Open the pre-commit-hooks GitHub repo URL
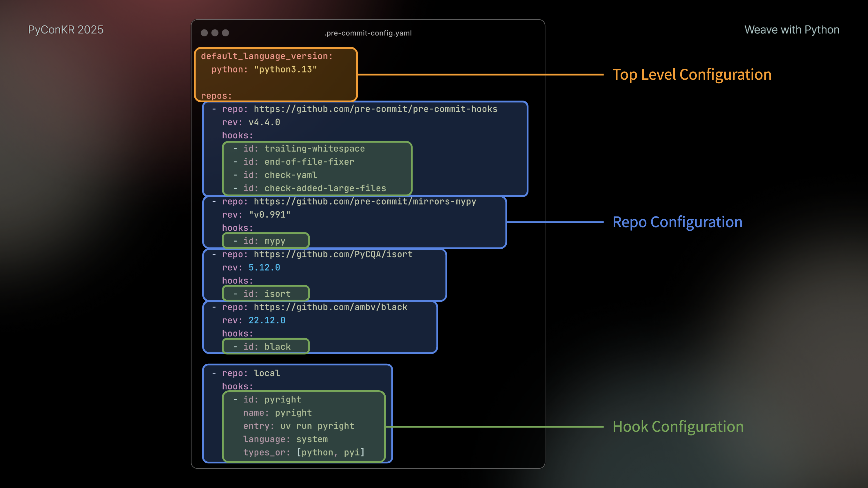 (x=375, y=109)
